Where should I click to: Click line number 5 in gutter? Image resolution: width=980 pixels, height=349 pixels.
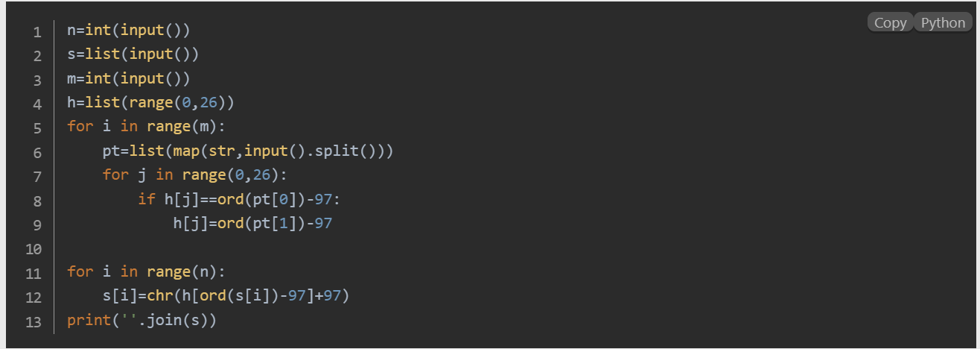tap(36, 128)
